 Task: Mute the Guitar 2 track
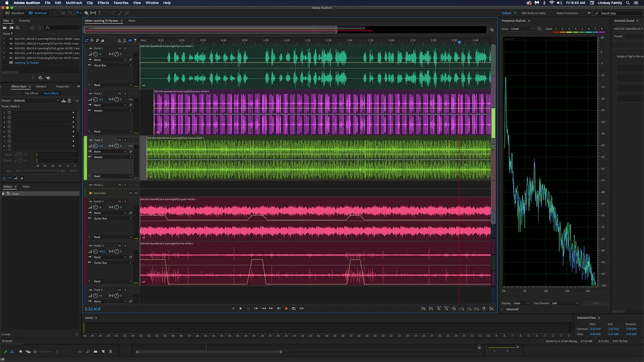pyautogui.click(x=120, y=245)
